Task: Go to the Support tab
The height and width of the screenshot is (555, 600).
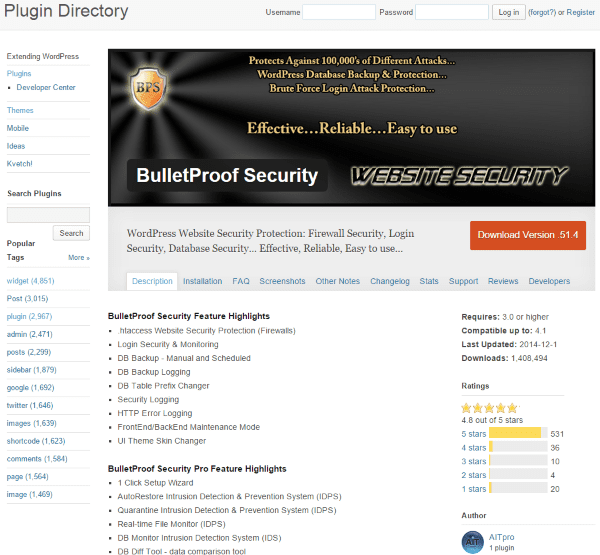Action: [x=463, y=281]
